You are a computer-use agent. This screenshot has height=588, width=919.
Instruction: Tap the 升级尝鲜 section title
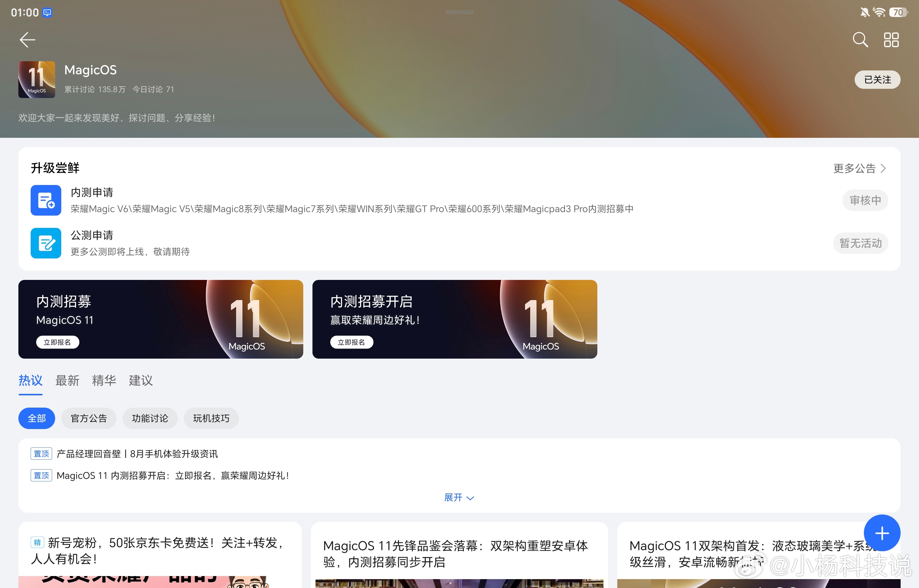click(55, 168)
